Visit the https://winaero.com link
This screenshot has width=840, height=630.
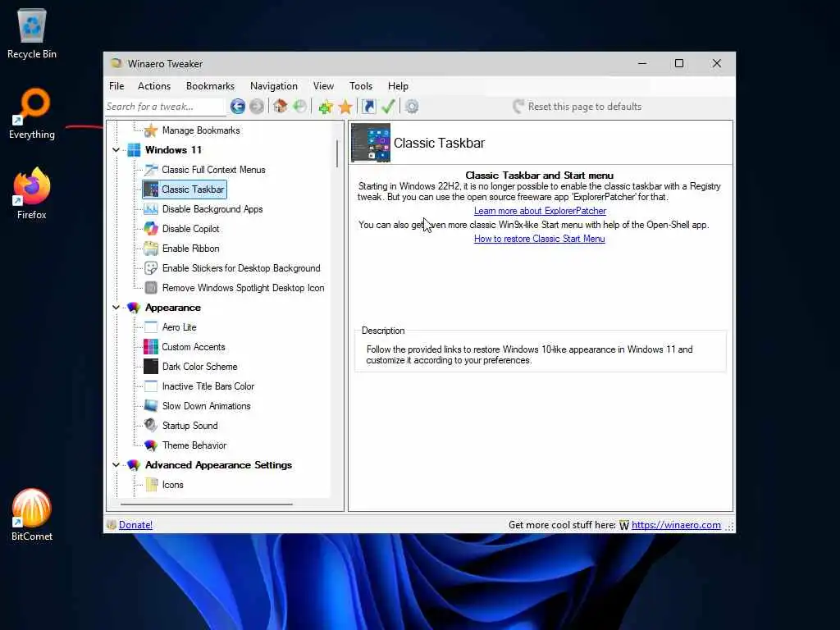pos(676,525)
